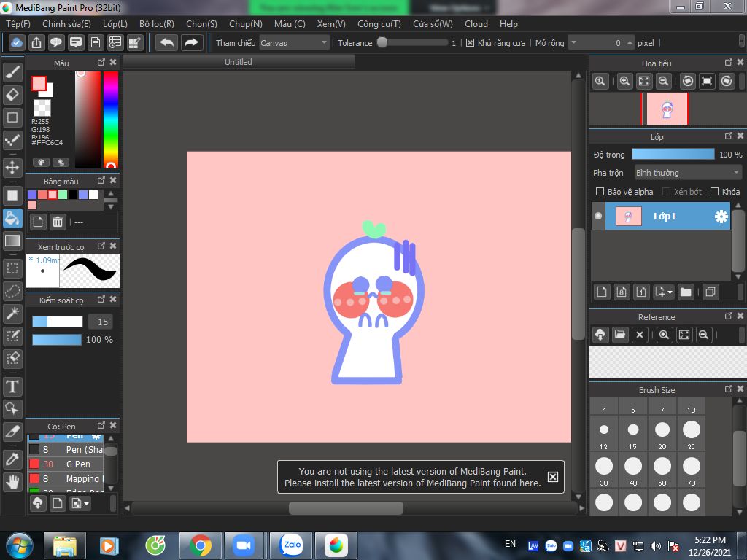747x560 pixels.
Task: Select the Eraser tool
Action: [x=12, y=95]
